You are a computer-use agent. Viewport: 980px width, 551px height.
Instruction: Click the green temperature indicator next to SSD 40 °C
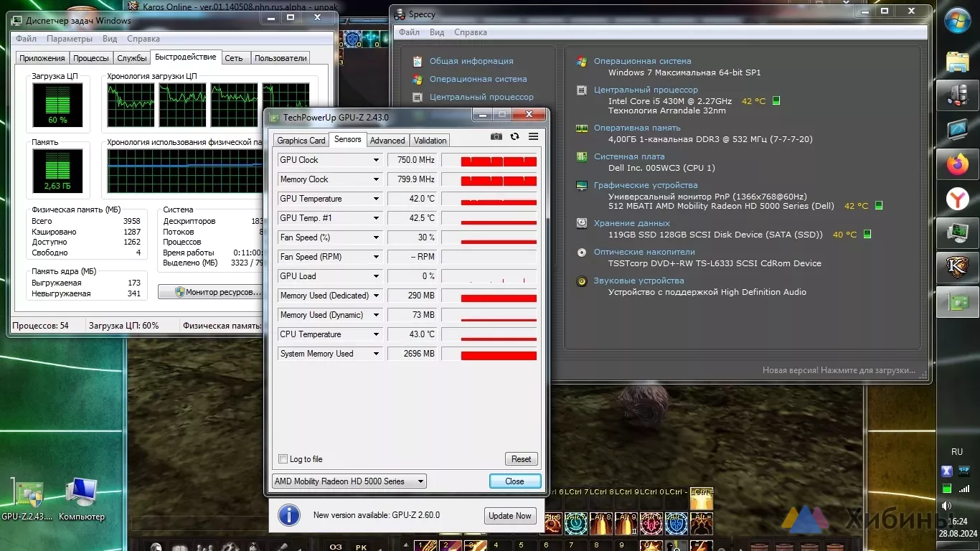point(867,235)
